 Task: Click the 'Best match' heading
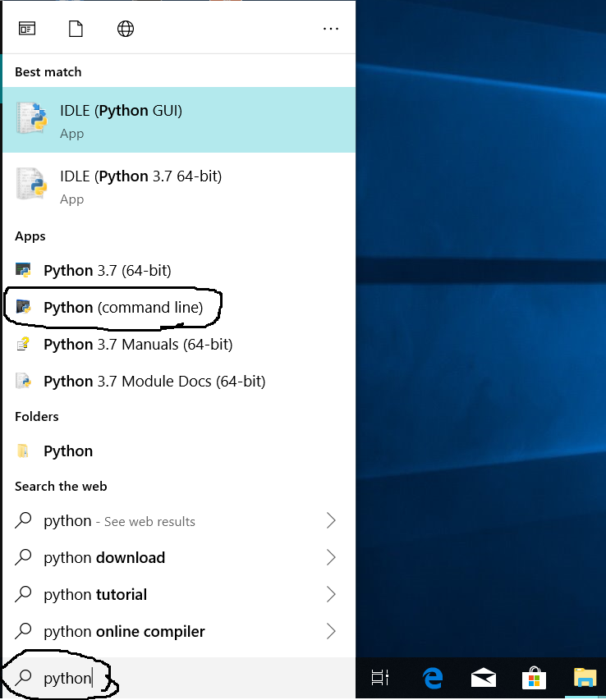point(48,72)
